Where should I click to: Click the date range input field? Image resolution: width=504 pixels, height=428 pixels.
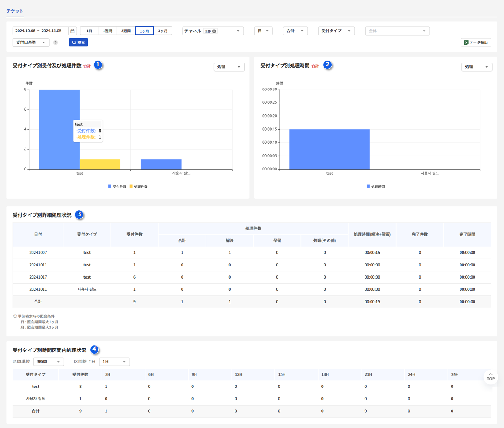click(39, 31)
